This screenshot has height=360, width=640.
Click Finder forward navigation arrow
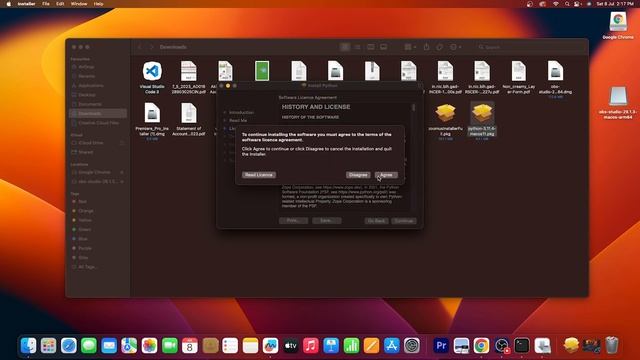point(151,47)
